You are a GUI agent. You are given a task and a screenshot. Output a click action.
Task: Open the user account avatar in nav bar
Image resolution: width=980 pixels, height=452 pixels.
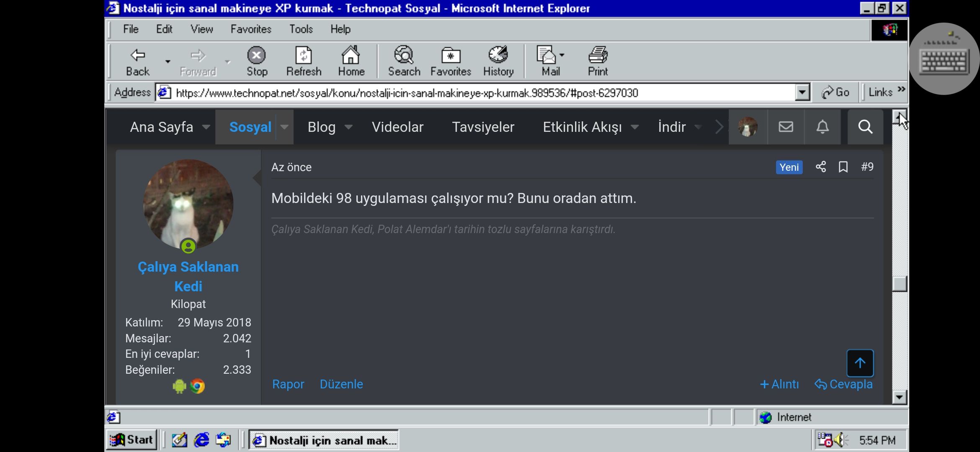748,127
